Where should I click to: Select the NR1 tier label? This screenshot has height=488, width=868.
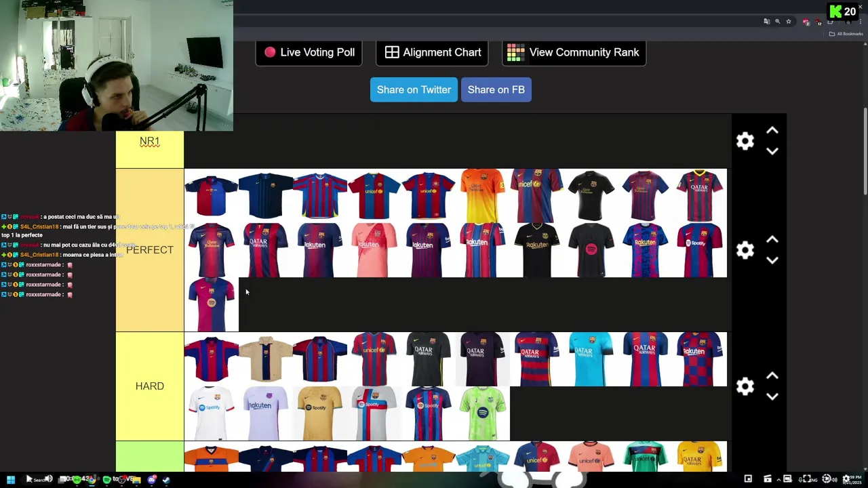149,141
